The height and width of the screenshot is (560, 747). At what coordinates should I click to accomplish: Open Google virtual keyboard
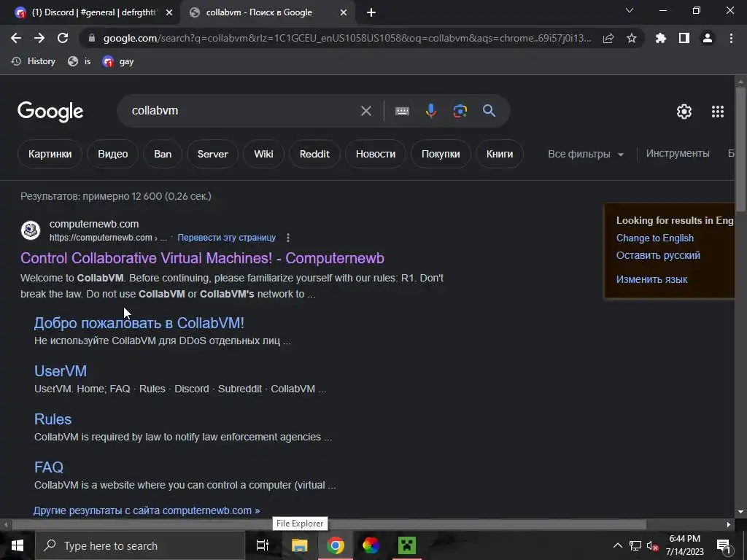click(x=402, y=111)
